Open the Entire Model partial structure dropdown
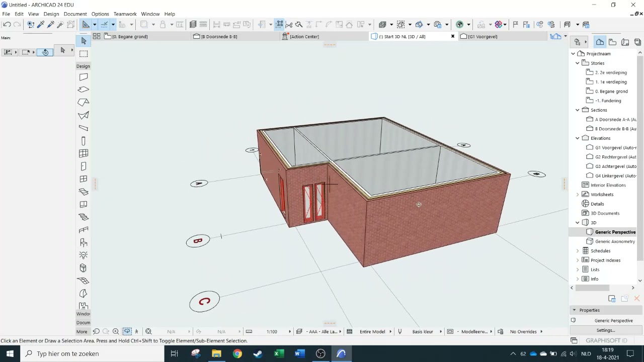 (x=389, y=331)
